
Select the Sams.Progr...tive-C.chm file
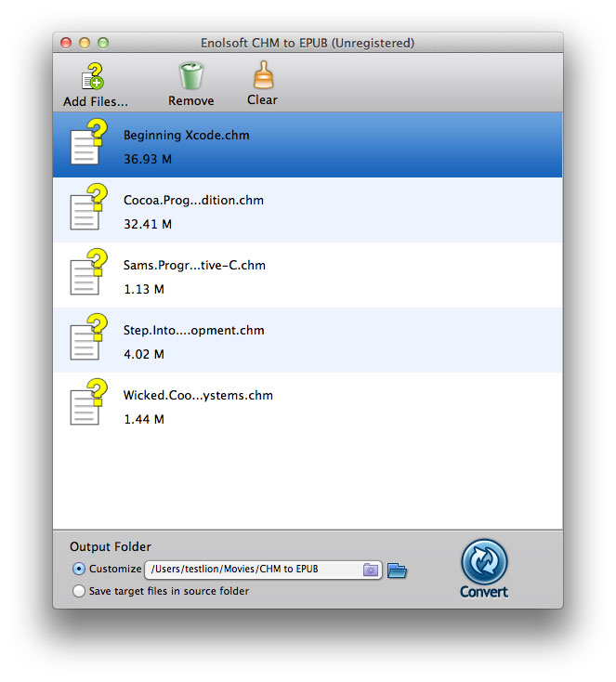click(308, 275)
